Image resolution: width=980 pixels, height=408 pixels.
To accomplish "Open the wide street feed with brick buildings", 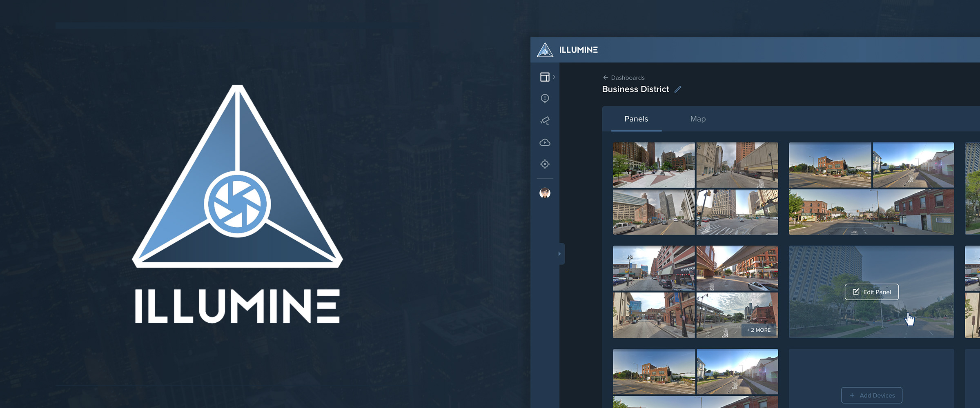I will click(871, 212).
